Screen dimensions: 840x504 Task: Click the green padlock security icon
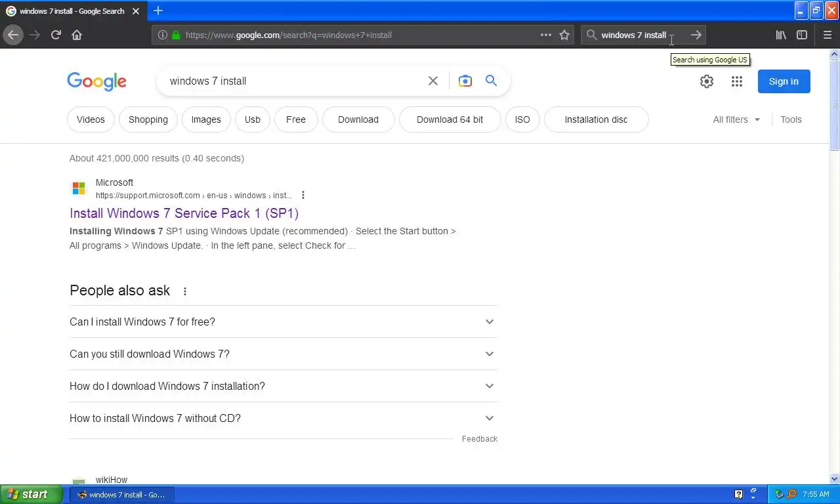point(176,35)
